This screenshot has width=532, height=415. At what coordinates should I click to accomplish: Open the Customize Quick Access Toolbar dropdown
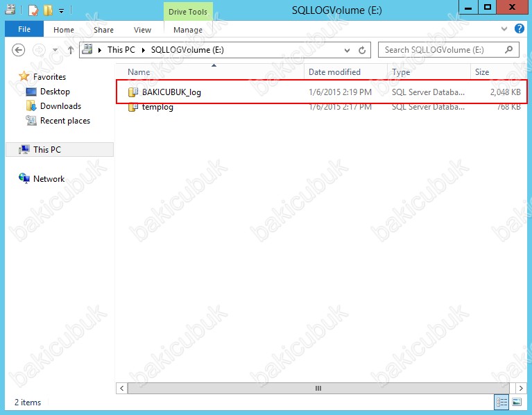coord(62,11)
